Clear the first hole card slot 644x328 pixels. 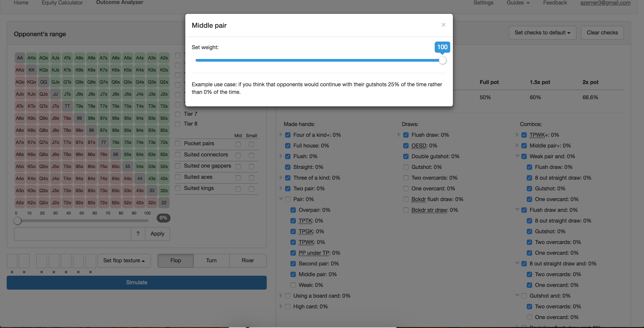12,272
